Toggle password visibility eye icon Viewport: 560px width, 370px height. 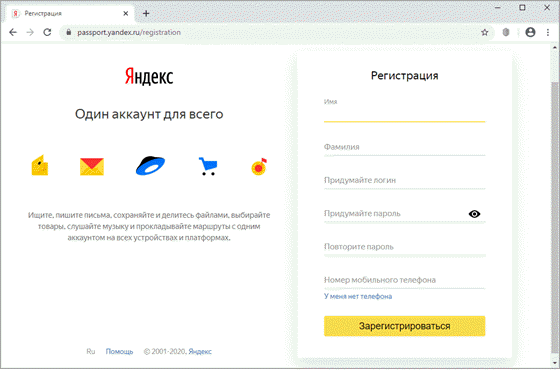474,214
